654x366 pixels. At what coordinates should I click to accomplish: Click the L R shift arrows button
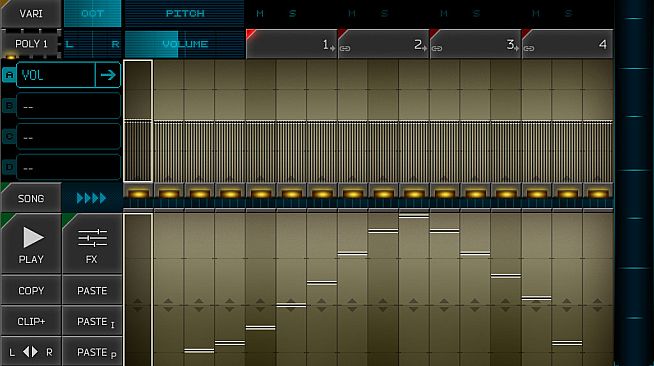[31, 352]
